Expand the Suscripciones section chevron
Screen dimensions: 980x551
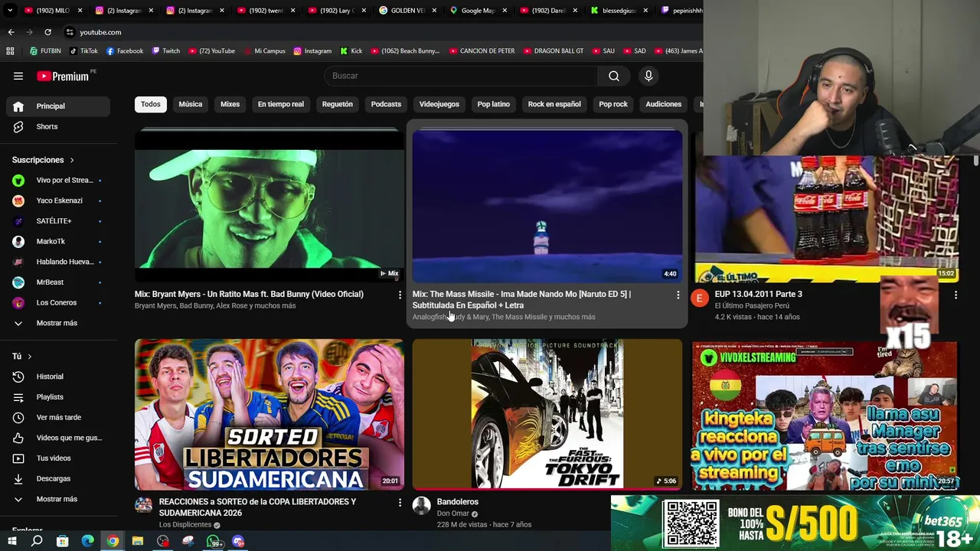pyautogui.click(x=72, y=160)
